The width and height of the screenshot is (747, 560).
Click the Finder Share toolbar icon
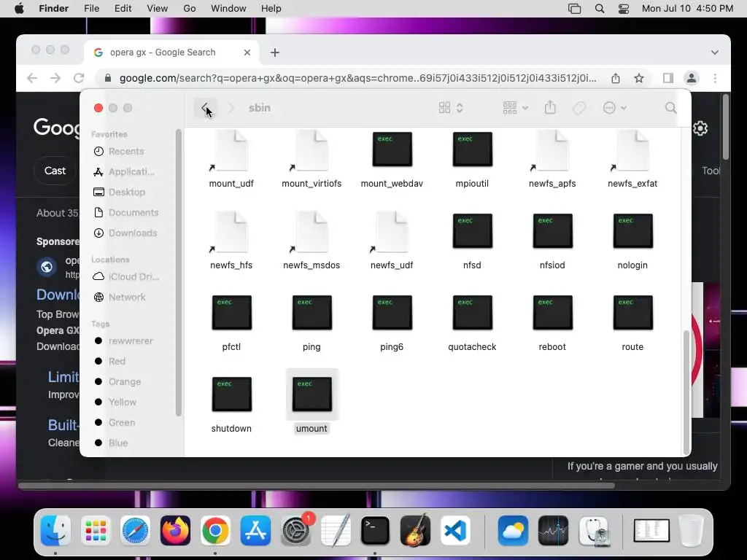point(550,108)
